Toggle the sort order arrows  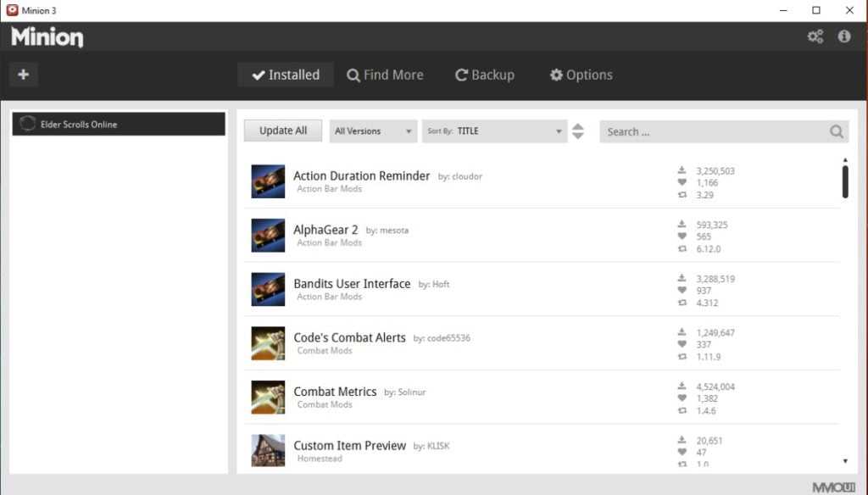[578, 131]
